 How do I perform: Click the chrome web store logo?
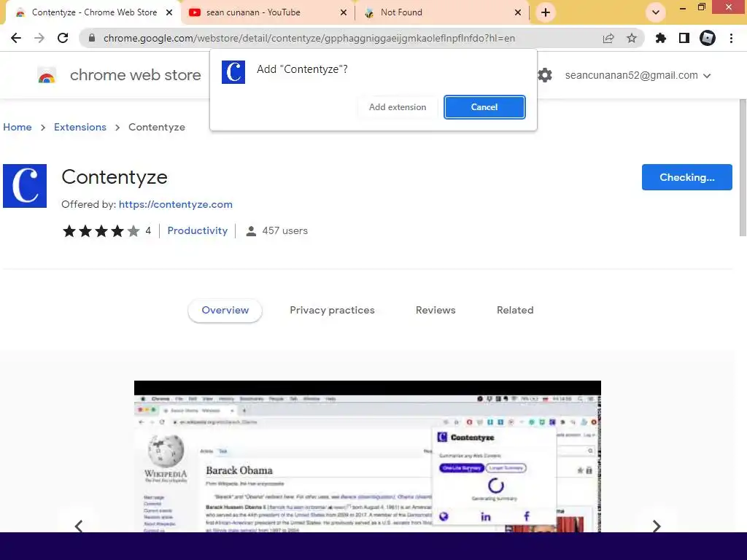(47, 75)
